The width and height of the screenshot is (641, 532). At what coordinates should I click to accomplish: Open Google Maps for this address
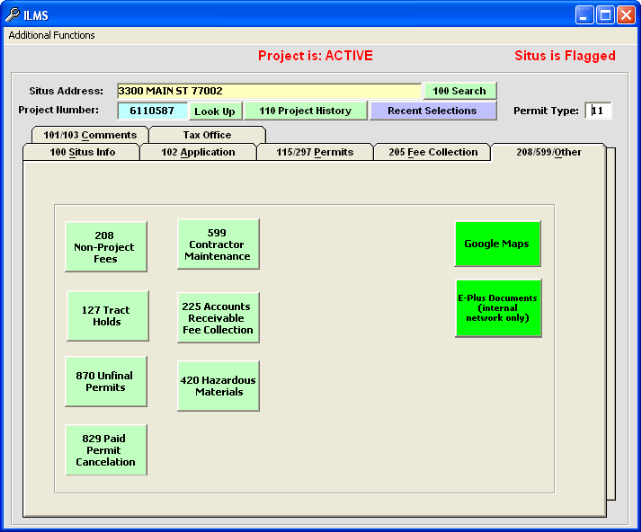(497, 244)
